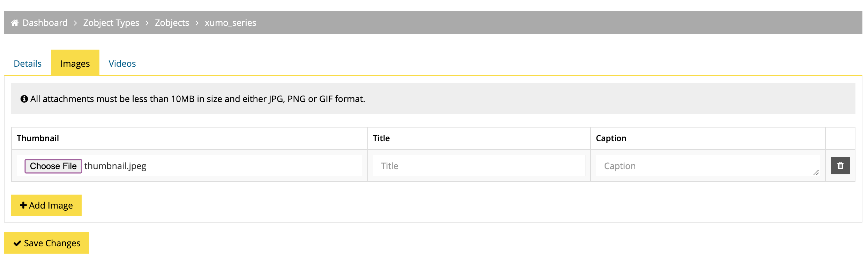Click the home icon in breadcrumb

[x=15, y=23]
